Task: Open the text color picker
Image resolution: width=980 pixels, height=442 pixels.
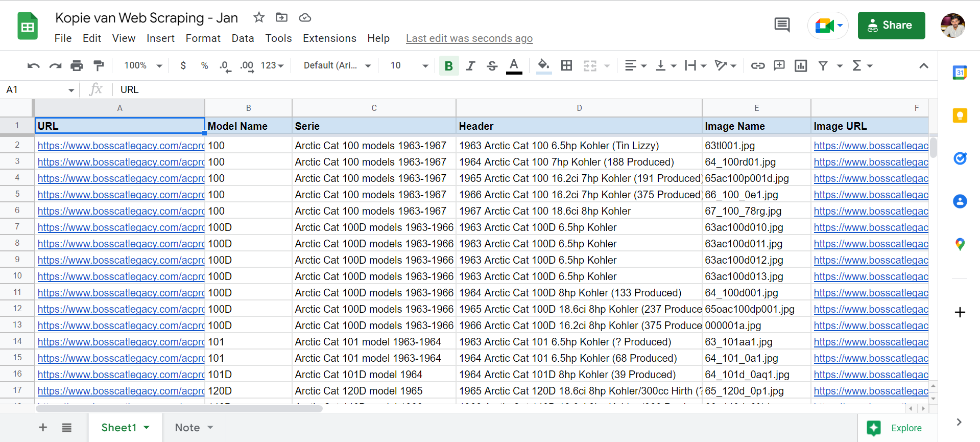Action: coord(514,66)
